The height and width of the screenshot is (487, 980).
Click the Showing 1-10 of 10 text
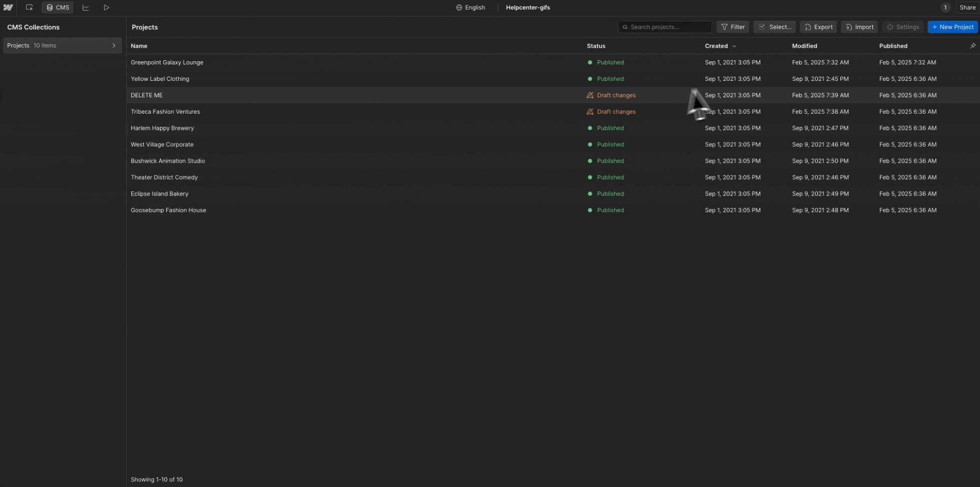pos(157,480)
